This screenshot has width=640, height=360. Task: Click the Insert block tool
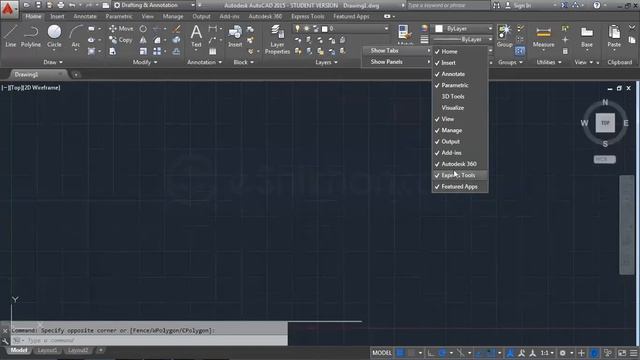click(235, 36)
